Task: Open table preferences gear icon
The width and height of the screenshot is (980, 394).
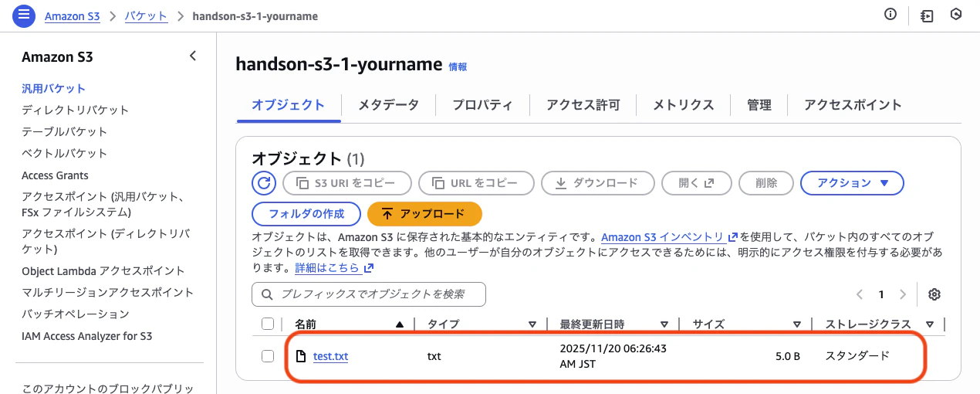Action: click(x=934, y=294)
